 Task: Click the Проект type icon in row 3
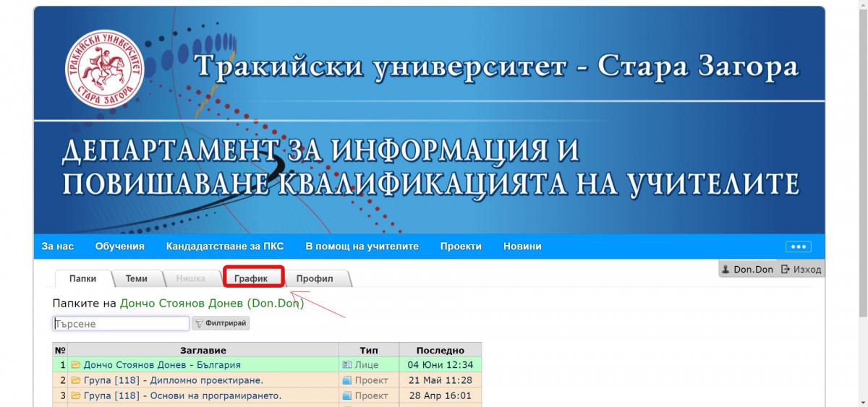[x=347, y=395]
